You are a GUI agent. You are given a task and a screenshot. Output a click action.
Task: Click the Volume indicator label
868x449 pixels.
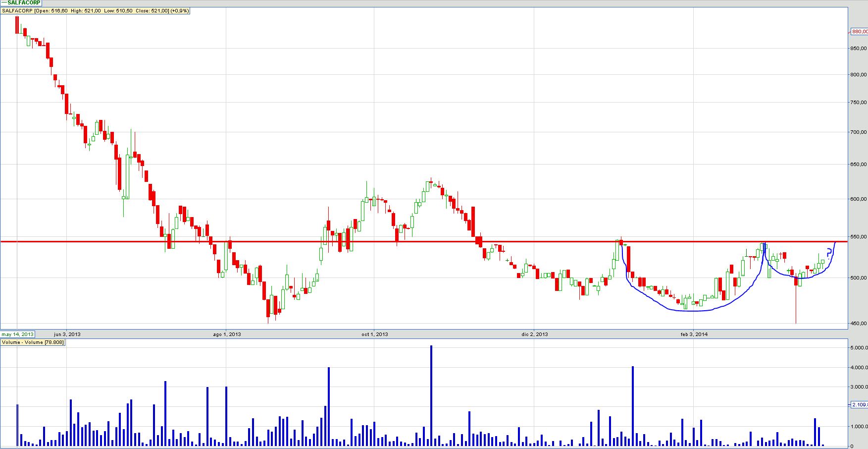pos(33,342)
